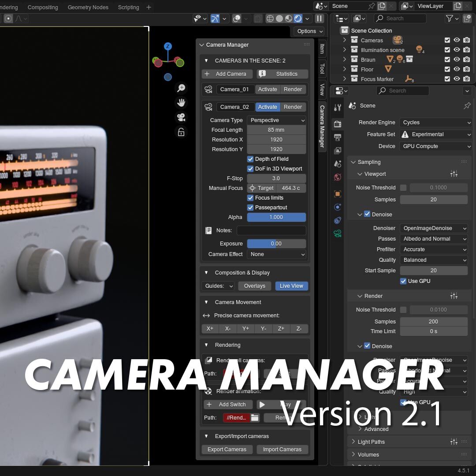This screenshot has width=476, height=476.
Task: Open the Output properties tab icon
Action: [338, 137]
